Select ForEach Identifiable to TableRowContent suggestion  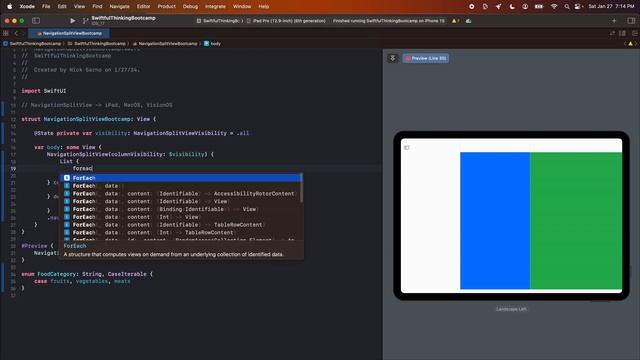pyautogui.click(x=180, y=224)
